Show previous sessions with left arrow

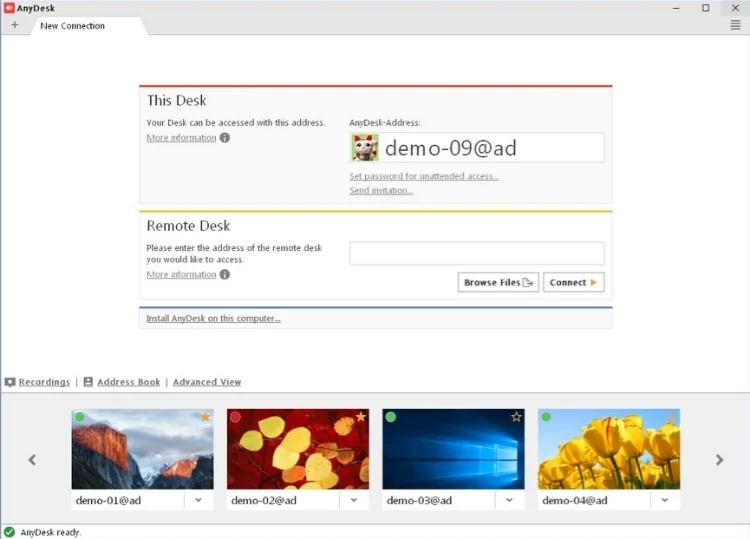[32, 460]
